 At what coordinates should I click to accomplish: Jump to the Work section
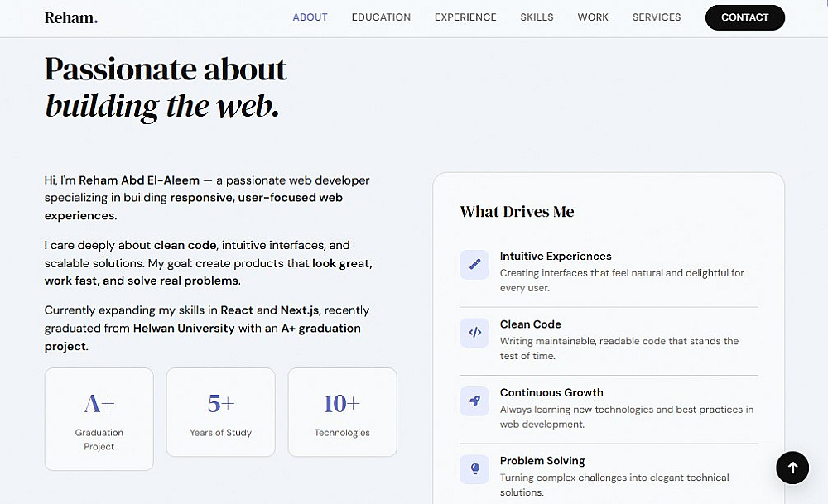[x=593, y=17]
